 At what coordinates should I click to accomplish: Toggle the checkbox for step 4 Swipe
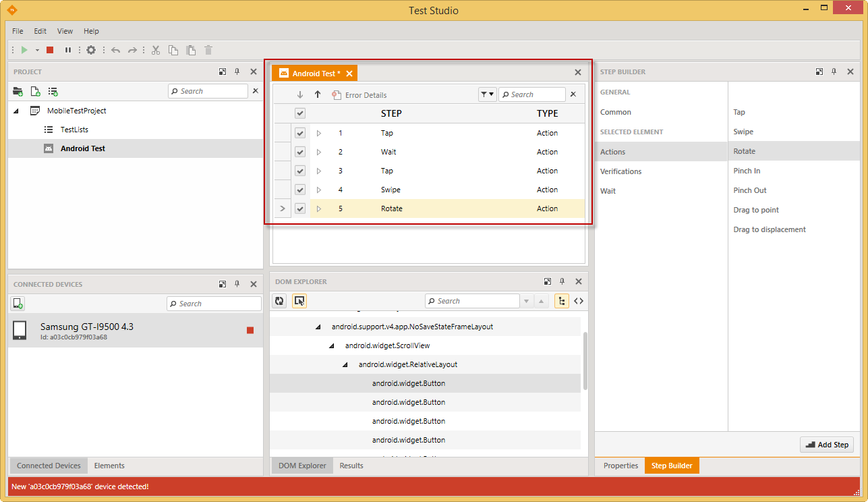[300, 190]
